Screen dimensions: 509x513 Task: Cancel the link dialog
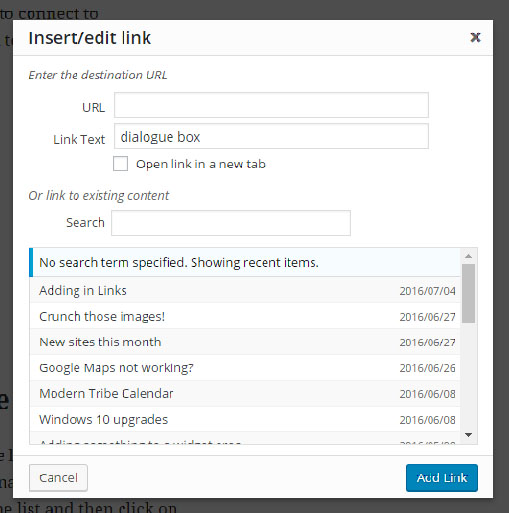point(58,478)
